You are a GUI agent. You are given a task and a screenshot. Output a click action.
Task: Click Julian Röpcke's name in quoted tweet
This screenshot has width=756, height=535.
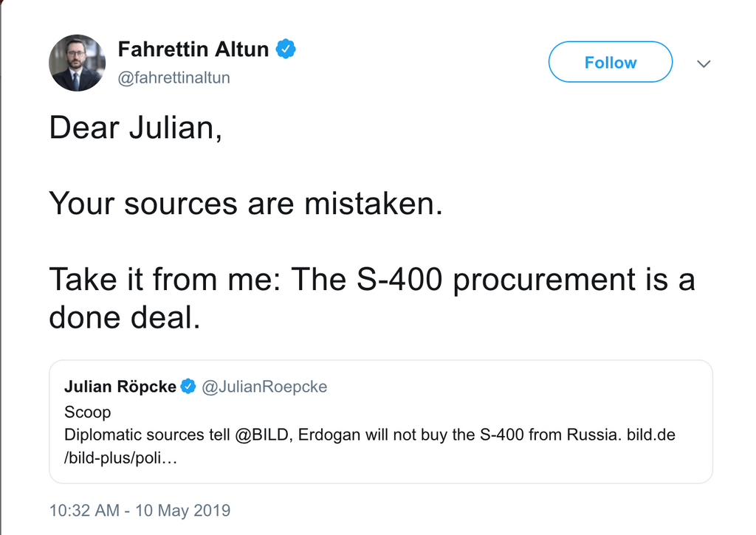(x=120, y=386)
